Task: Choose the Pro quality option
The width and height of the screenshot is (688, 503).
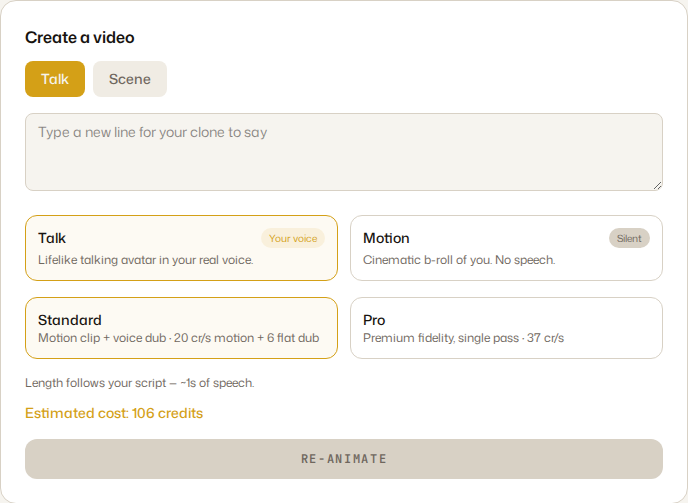Action: click(x=506, y=328)
